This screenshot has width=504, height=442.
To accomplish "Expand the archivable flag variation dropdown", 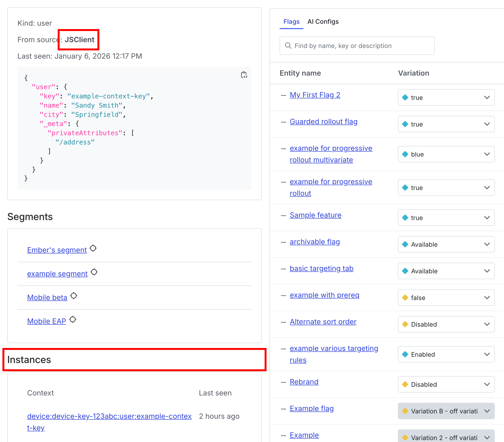I will pos(487,244).
